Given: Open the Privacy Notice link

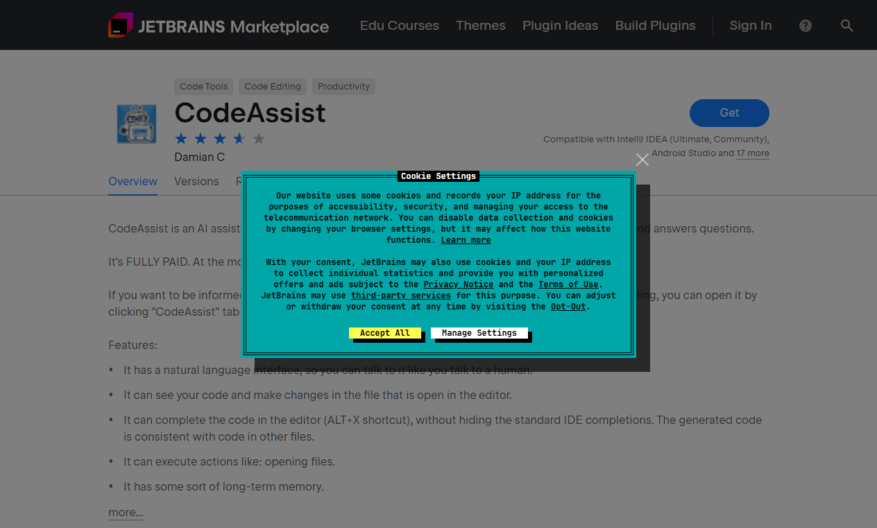Looking at the screenshot, I should pos(458,284).
